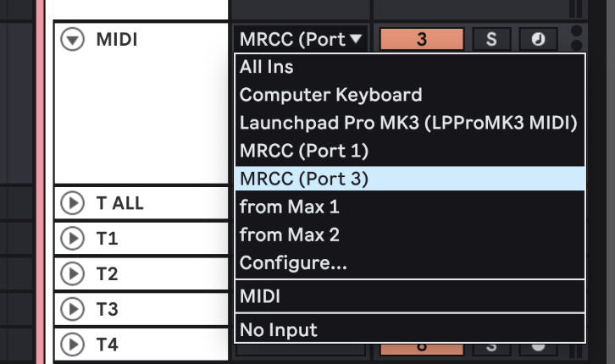The image size is (615, 364).
Task: Choose Computer Keyboard as input
Action: pyautogui.click(x=330, y=95)
